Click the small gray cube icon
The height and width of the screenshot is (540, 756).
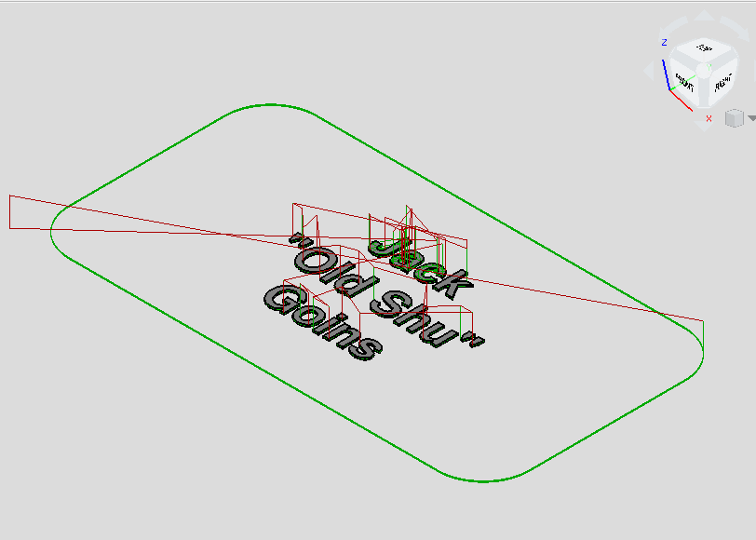click(734, 118)
